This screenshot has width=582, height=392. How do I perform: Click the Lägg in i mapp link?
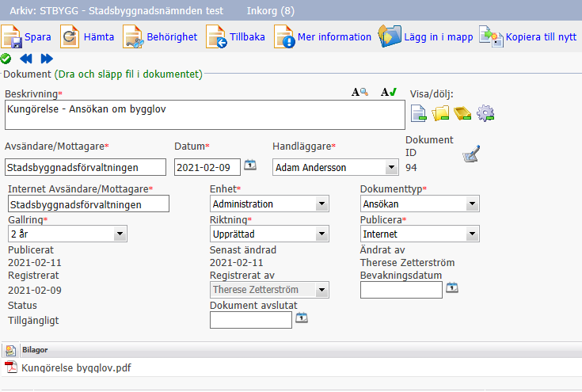click(439, 37)
